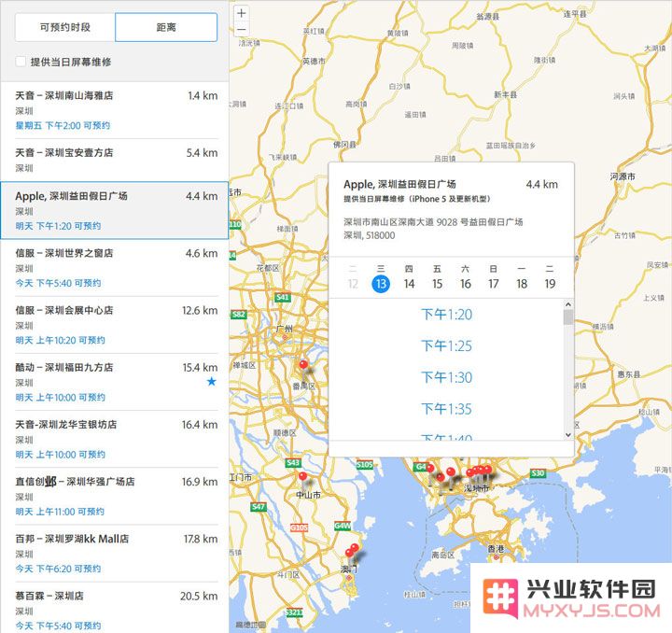Viewport: 672px width, 633px height.
Task: Zoom in the map with plus button
Action: click(x=242, y=13)
